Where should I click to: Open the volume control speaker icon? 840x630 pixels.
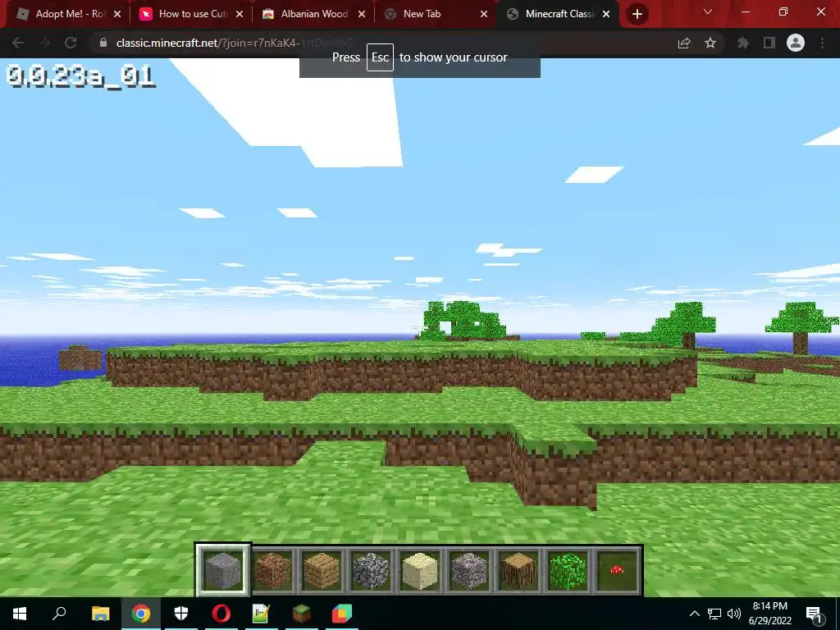(733, 614)
